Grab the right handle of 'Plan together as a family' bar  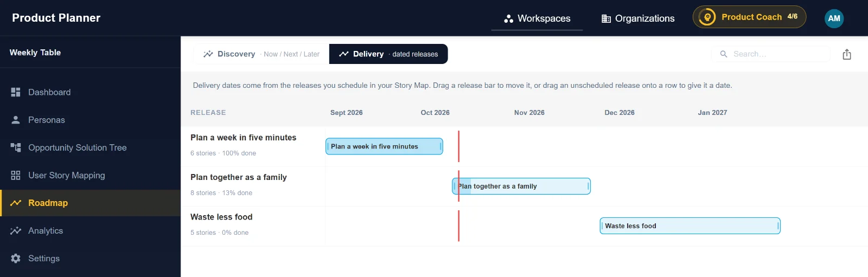589,186
